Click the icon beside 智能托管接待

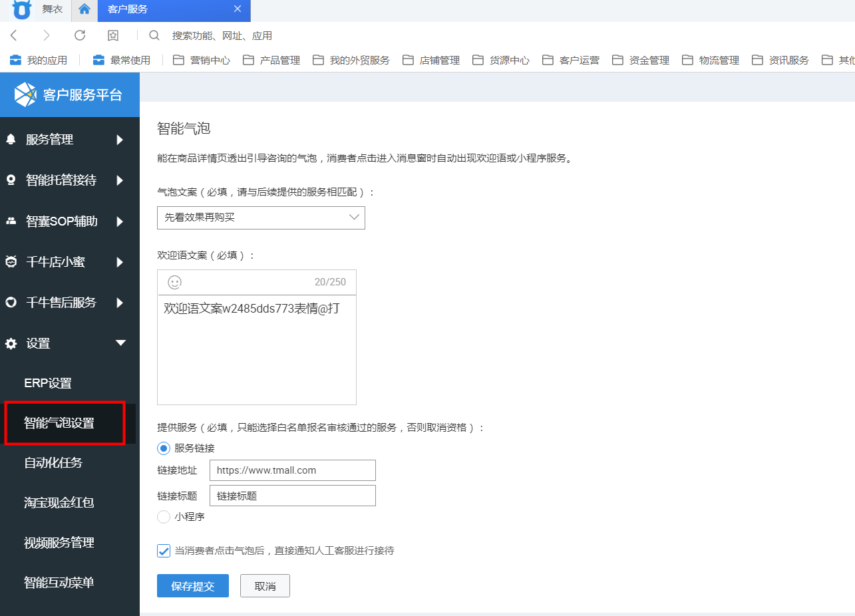coord(11,180)
